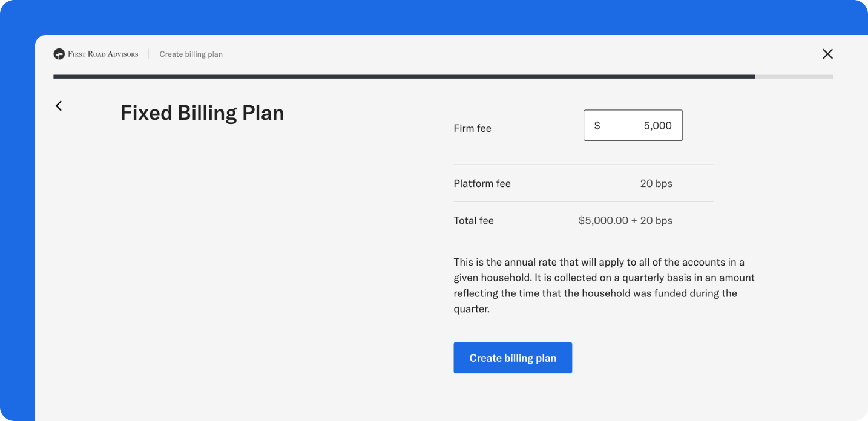
Task: Click the unfilled gray end of the progress bar
Action: pyautogui.click(x=793, y=76)
